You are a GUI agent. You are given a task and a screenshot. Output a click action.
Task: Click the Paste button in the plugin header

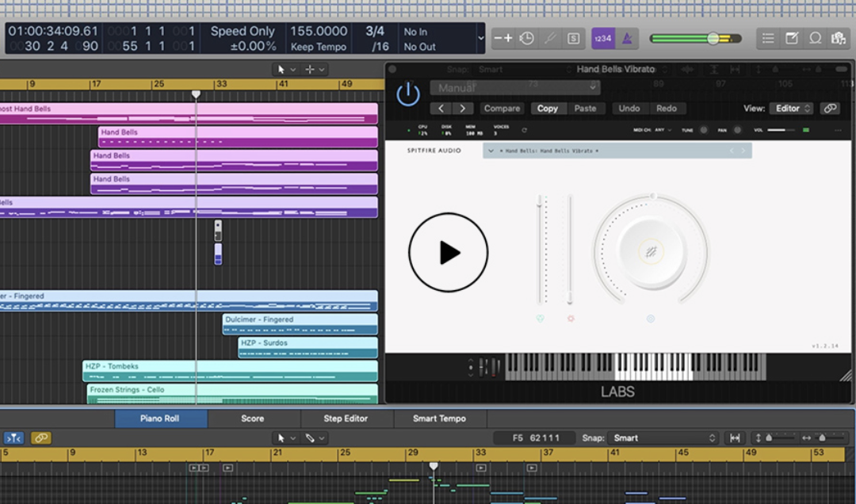click(585, 108)
